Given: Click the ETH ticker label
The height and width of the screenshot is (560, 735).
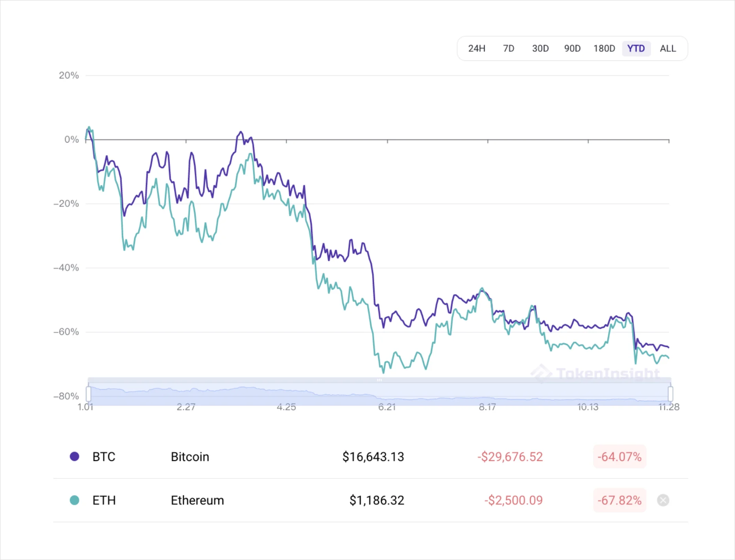Looking at the screenshot, I should click(104, 500).
